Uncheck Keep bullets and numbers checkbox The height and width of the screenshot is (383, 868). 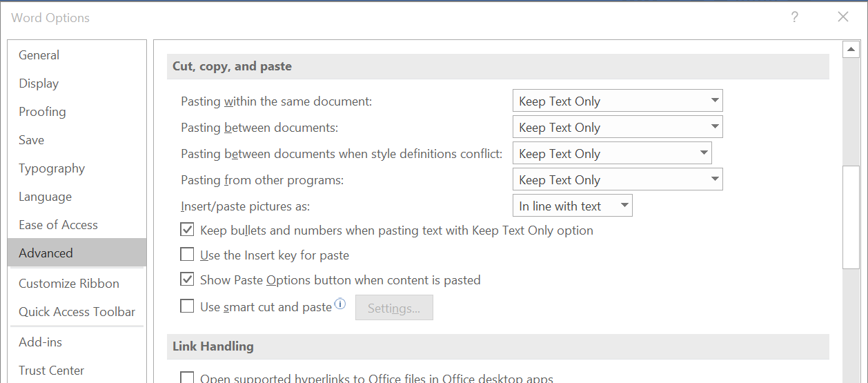click(187, 230)
